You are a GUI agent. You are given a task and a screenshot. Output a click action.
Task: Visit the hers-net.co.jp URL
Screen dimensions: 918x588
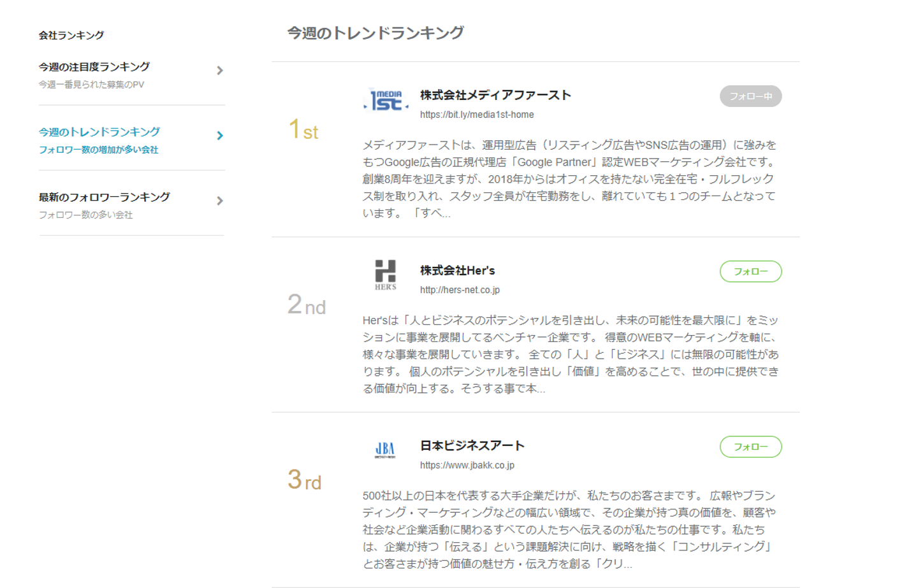pyautogui.click(x=460, y=290)
